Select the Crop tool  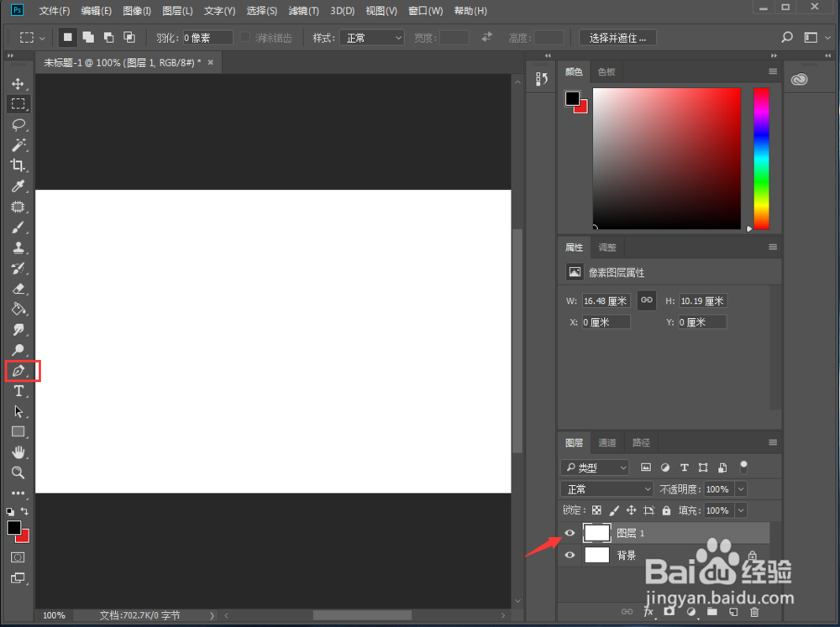pyautogui.click(x=18, y=165)
